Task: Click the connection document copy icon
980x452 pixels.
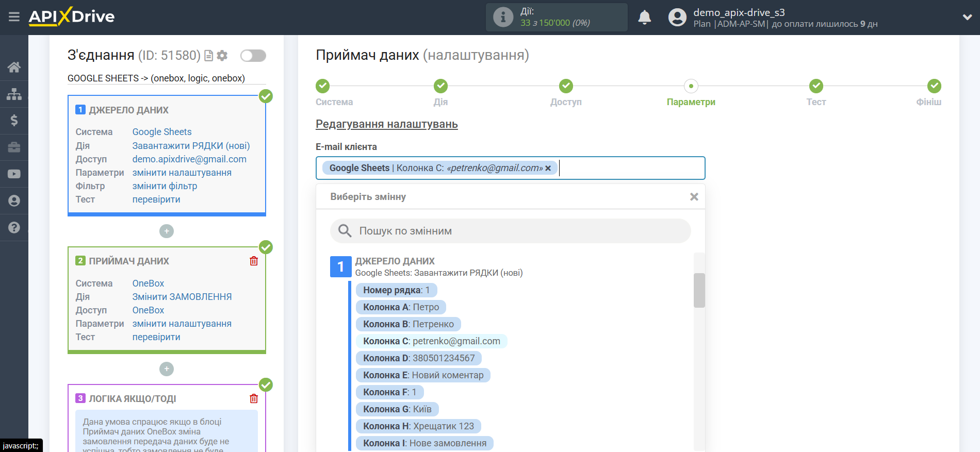Action: point(209,56)
